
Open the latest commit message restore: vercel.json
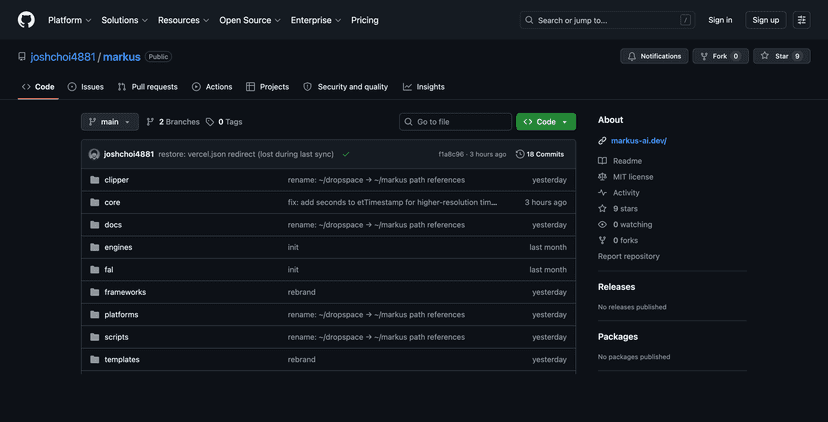[246, 154]
